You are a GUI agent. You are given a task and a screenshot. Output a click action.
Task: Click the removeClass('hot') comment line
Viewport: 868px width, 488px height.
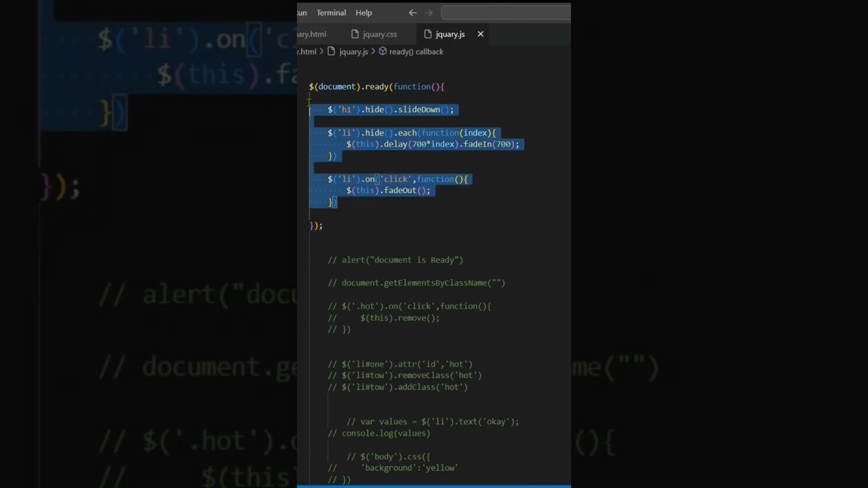coord(405,375)
